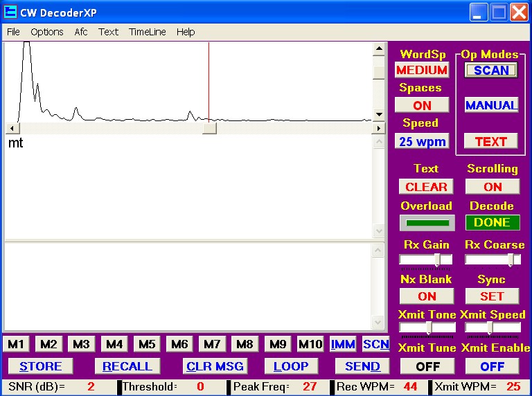Toggle Xmit Tune OFF button

point(427,366)
